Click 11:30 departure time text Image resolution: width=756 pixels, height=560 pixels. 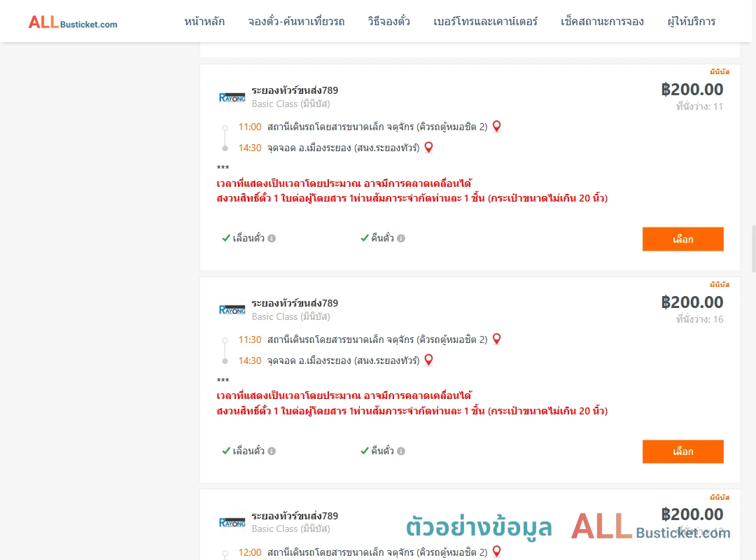click(x=250, y=339)
